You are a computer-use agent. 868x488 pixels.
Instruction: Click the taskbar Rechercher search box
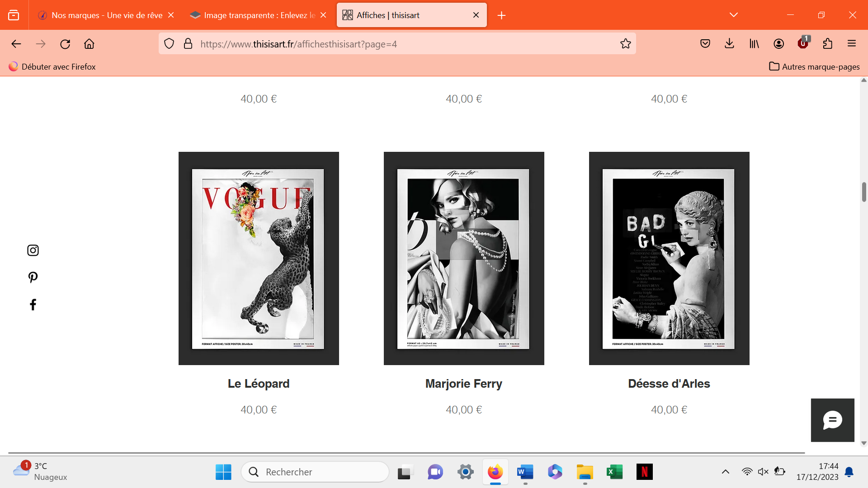point(315,472)
